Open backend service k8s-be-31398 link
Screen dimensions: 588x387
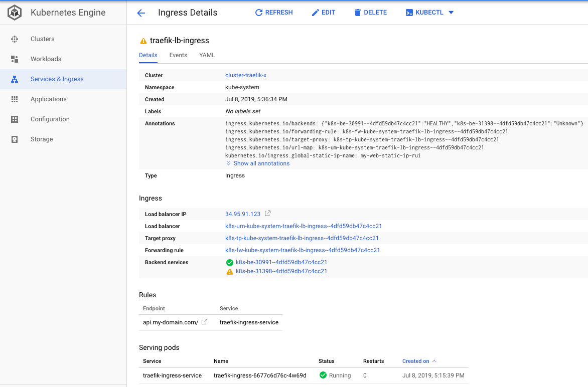point(281,271)
